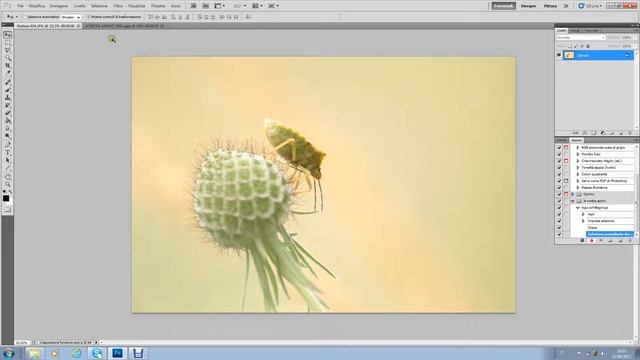Switch to the Canali tab

click(575, 31)
